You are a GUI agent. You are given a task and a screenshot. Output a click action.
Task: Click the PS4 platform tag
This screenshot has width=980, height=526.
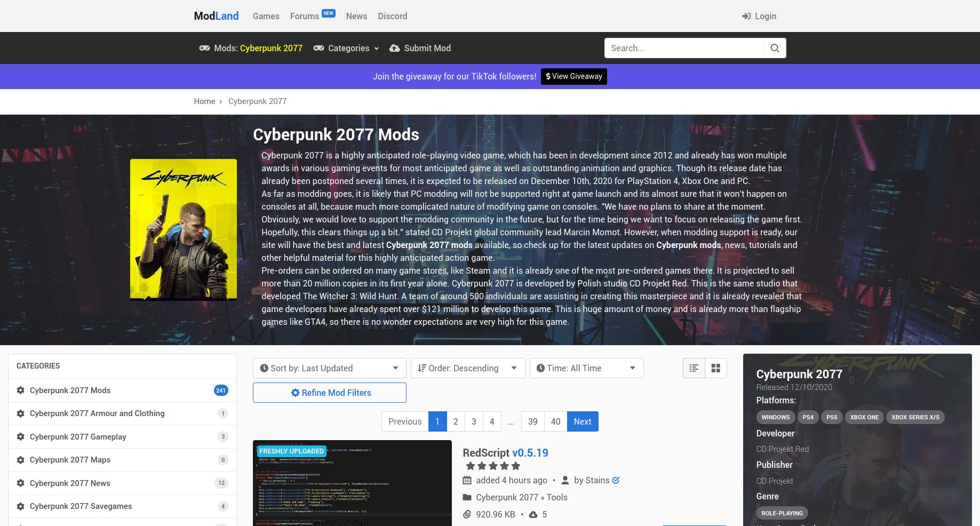[808, 417]
